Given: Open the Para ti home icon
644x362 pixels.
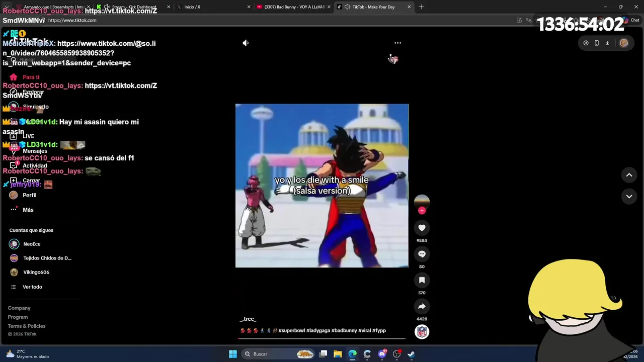Looking at the screenshot, I should 14,77.
